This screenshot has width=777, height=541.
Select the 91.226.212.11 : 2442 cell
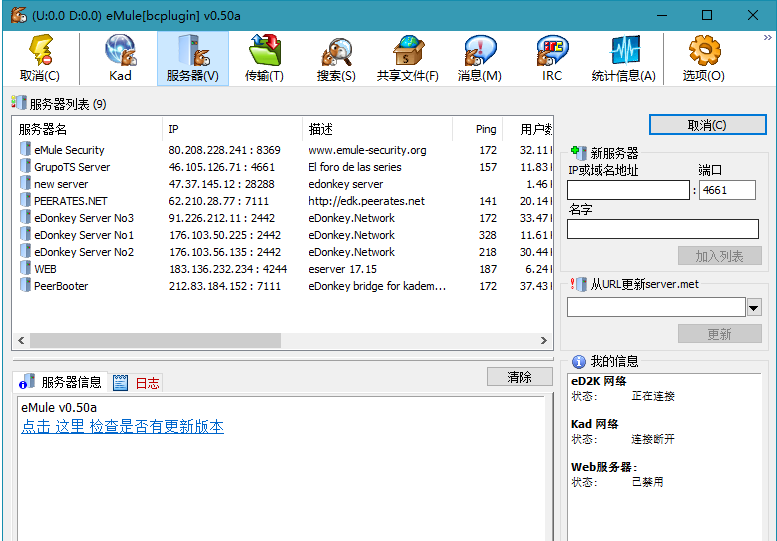click(222, 218)
